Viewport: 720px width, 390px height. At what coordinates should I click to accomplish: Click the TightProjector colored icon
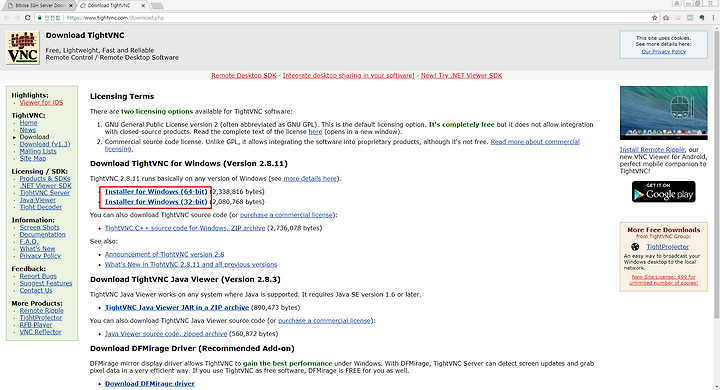pos(635,247)
